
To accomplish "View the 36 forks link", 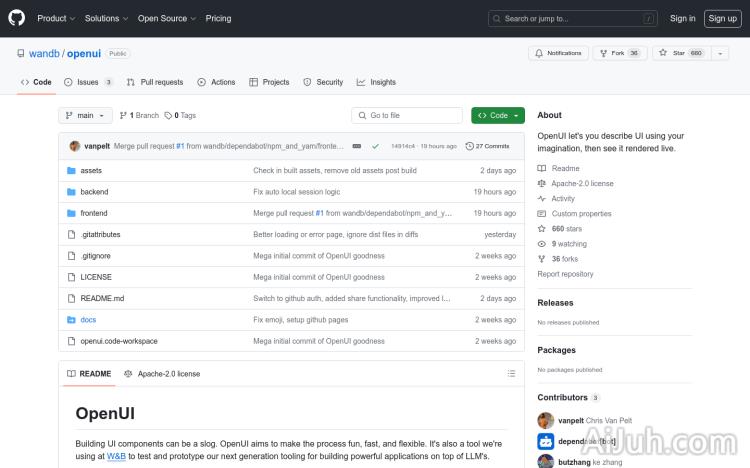I will click(558, 259).
